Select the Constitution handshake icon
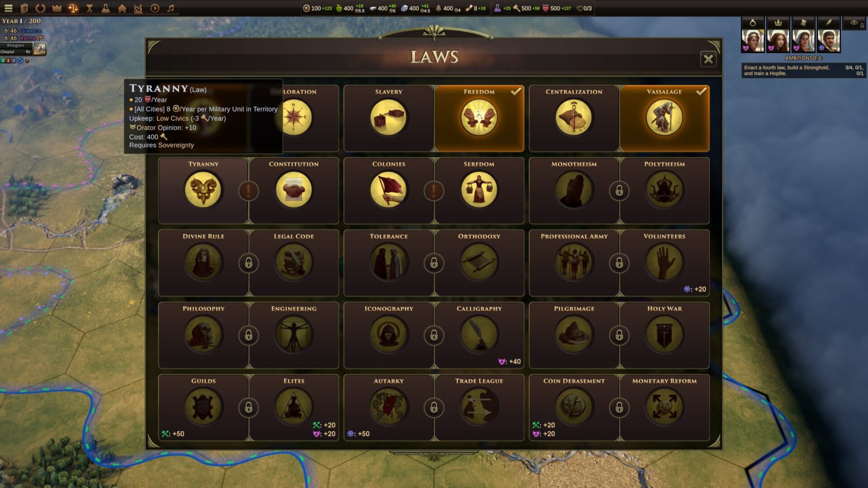 (294, 190)
